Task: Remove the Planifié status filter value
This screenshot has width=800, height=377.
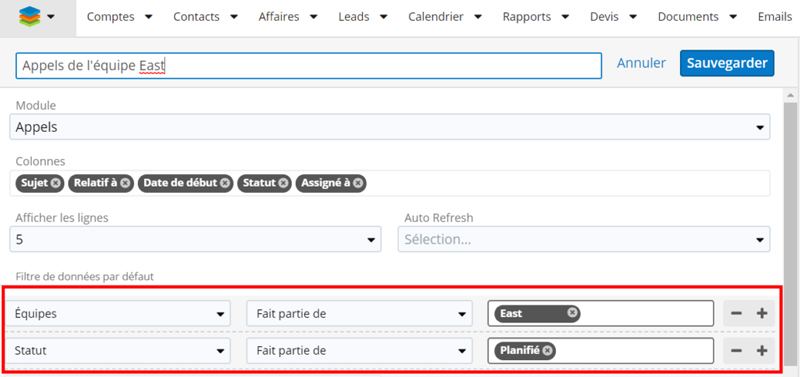Action: point(547,350)
